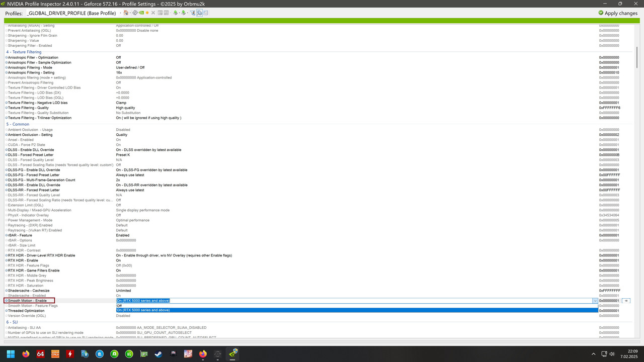Choose 'On (RTX 5000 series and above)' list option
644x362 pixels.
(x=357, y=310)
